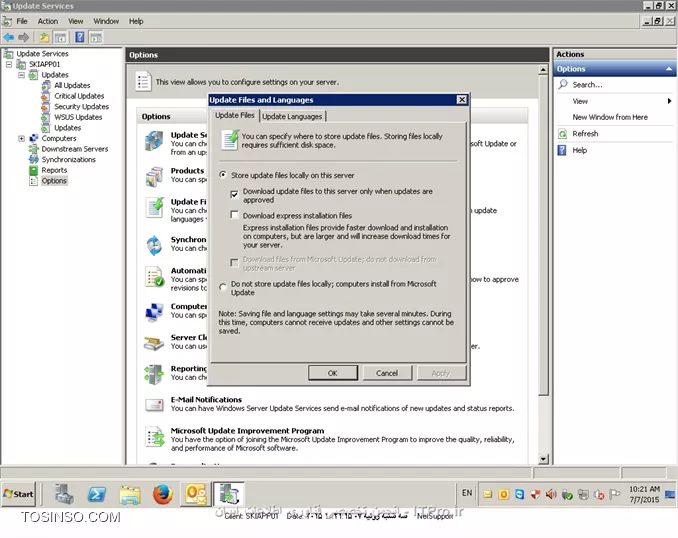Select Critical Updates in the tree
Viewport: 678px width, 538px height.
pos(79,96)
